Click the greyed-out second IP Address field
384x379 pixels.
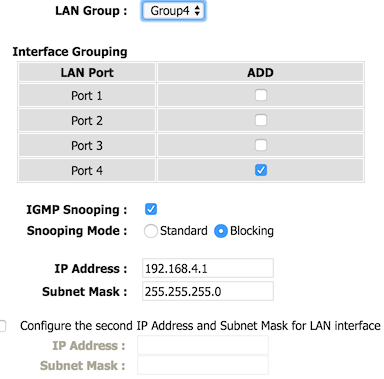pos(203,345)
